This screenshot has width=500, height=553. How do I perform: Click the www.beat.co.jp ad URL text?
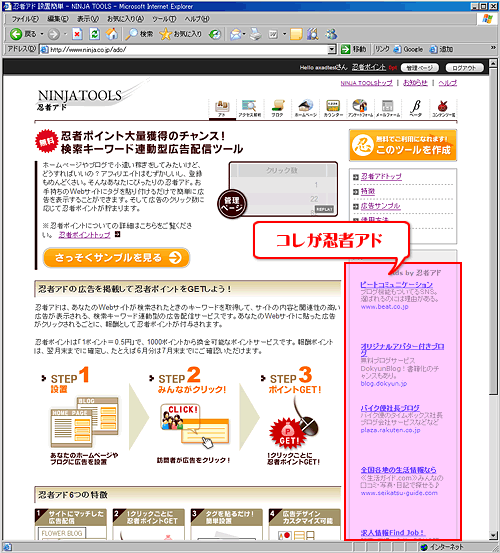click(x=384, y=307)
